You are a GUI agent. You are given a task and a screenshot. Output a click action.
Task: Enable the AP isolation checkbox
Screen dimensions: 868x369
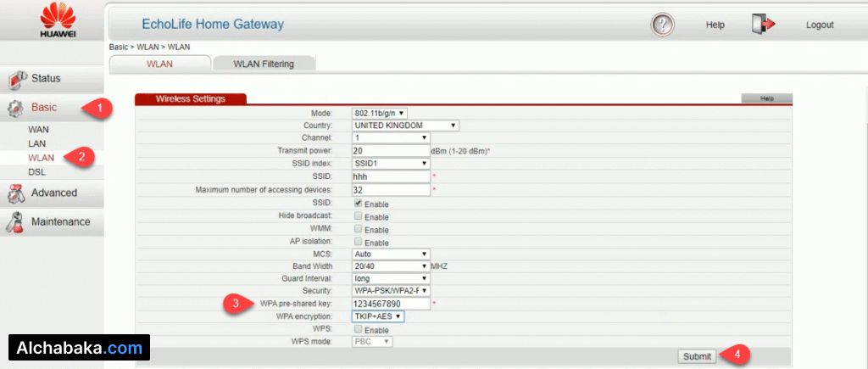click(359, 242)
